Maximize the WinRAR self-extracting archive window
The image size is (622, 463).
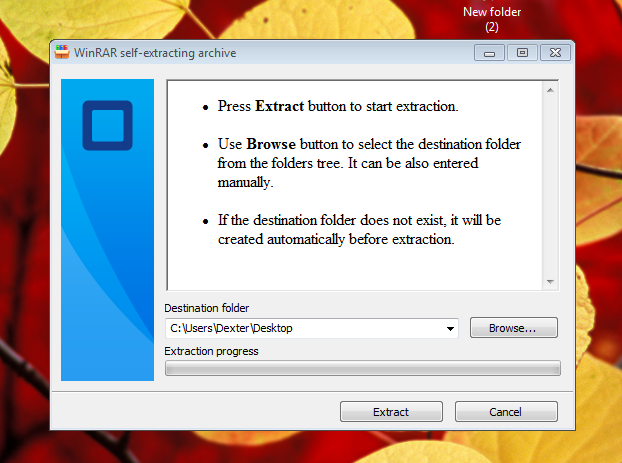click(522, 53)
